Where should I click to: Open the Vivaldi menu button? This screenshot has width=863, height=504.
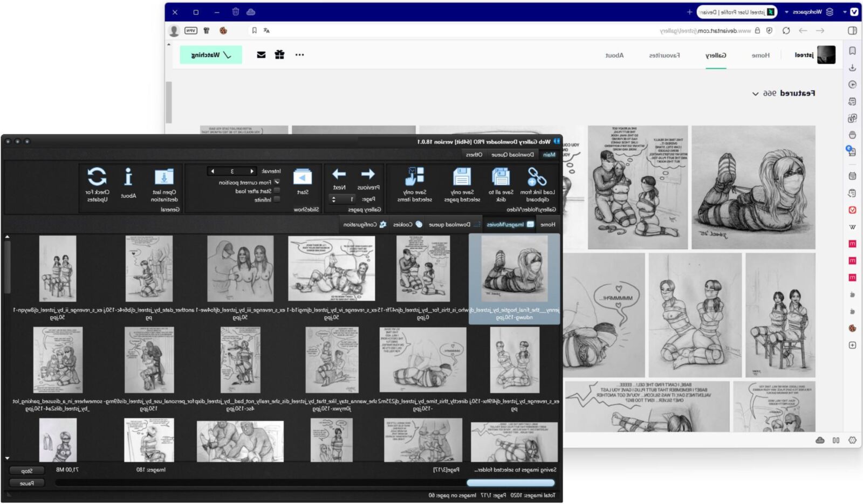(x=854, y=12)
